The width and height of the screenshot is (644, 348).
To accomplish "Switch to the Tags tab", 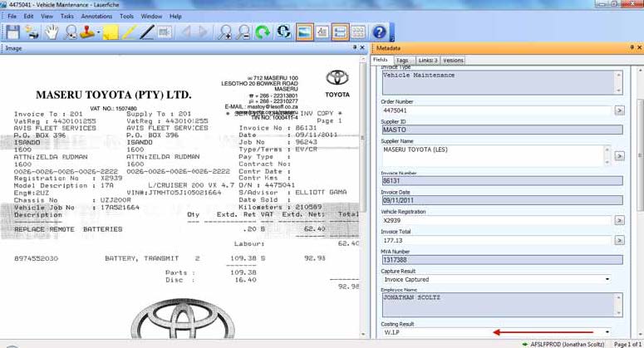I will (402, 61).
